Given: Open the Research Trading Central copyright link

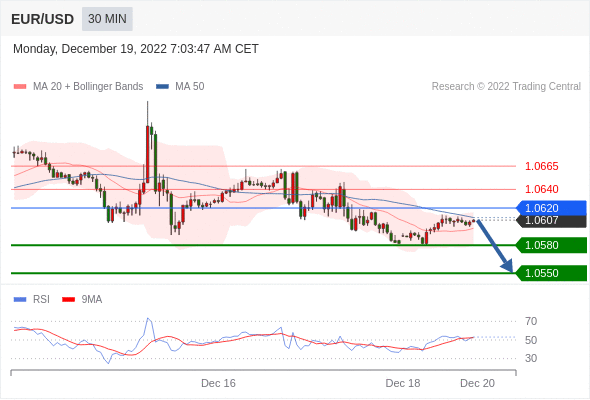Looking at the screenshot, I should click(506, 87).
